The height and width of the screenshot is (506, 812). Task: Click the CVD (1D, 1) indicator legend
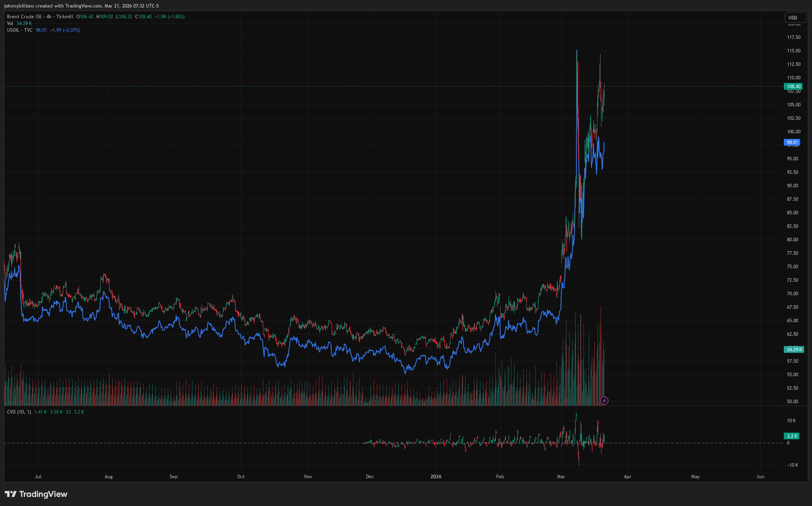pyautogui.click(x=19, y=412)
